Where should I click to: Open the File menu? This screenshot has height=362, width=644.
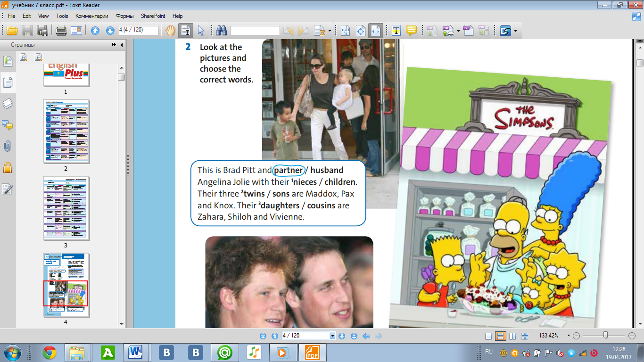tap(12, 16)
